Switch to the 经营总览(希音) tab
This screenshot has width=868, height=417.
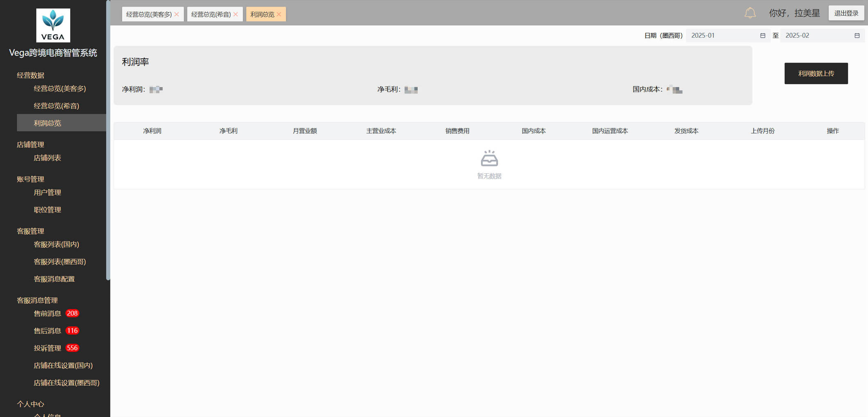[211, 14]
